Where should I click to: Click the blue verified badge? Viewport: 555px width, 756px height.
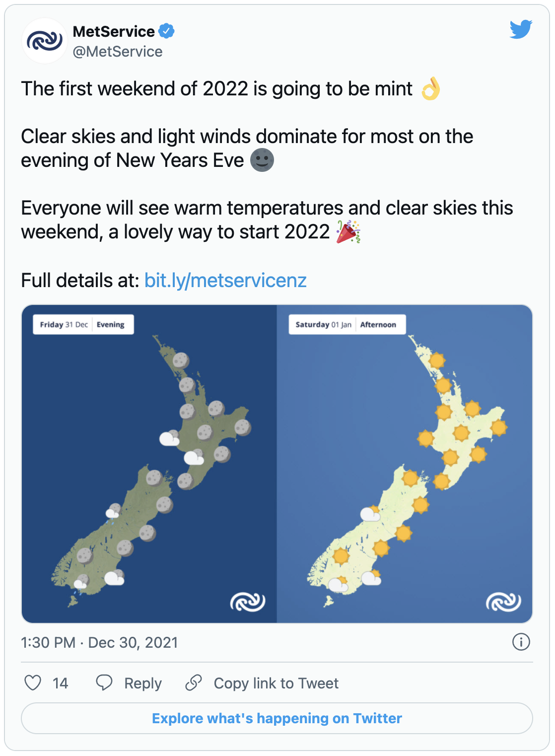(166, 31)
